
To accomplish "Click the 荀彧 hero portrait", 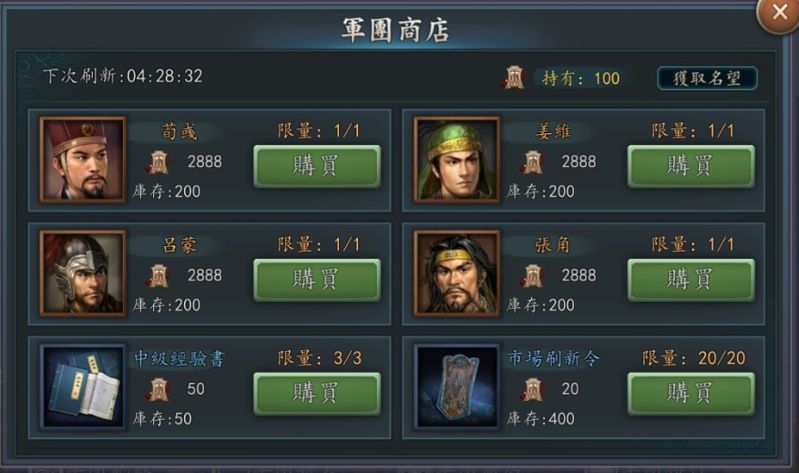I will pos(83,160).
